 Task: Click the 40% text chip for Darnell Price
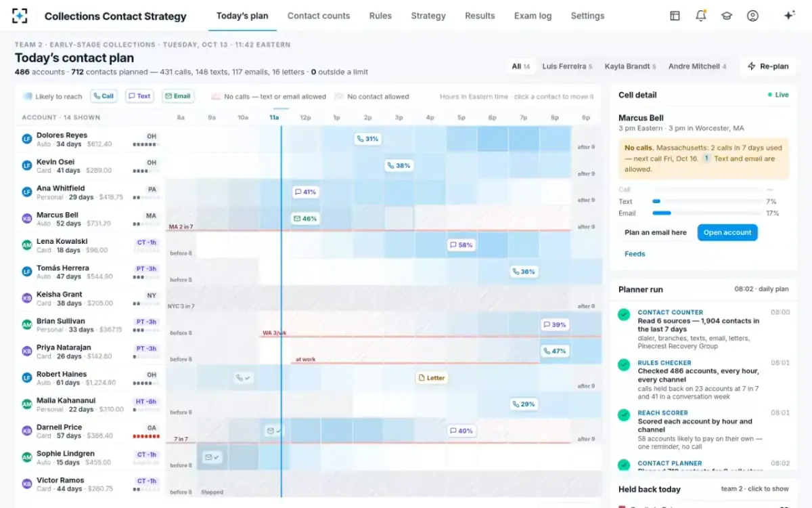tap(461, 431)
